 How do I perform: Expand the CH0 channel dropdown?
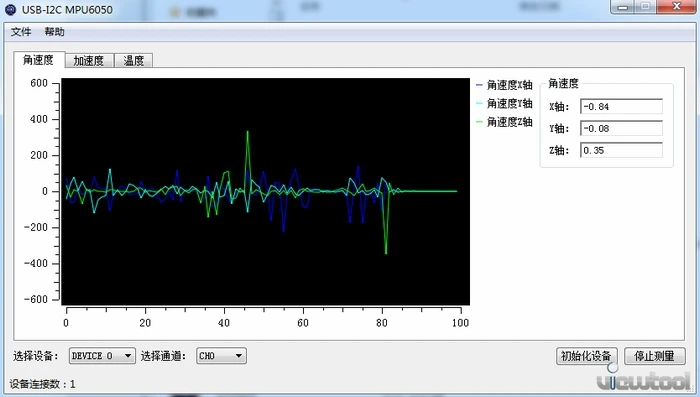221,356
